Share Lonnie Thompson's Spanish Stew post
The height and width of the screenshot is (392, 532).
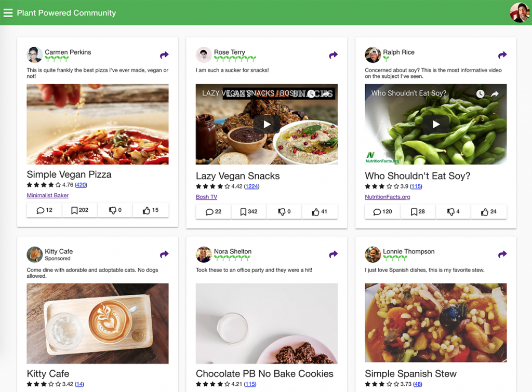pyautogui.click(x=502, y=254)
